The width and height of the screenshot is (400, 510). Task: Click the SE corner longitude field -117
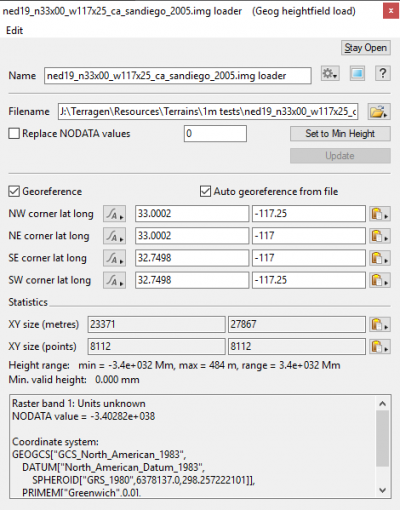click(309, 258)
